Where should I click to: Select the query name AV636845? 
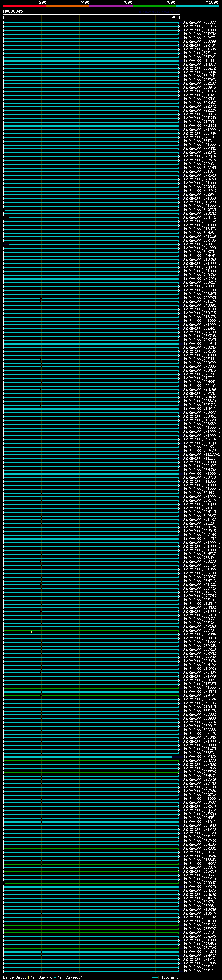[x=13, y=11]
